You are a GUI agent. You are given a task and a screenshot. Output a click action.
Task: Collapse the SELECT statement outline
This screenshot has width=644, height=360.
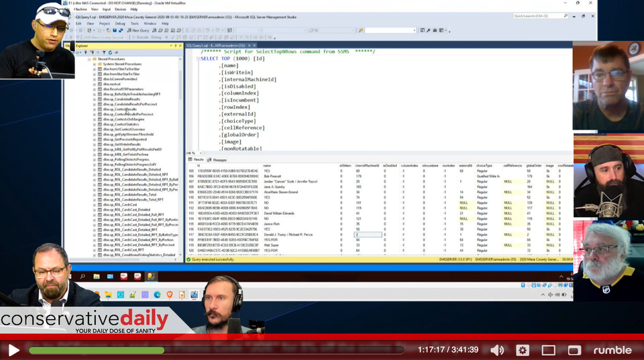click(199, 59)
